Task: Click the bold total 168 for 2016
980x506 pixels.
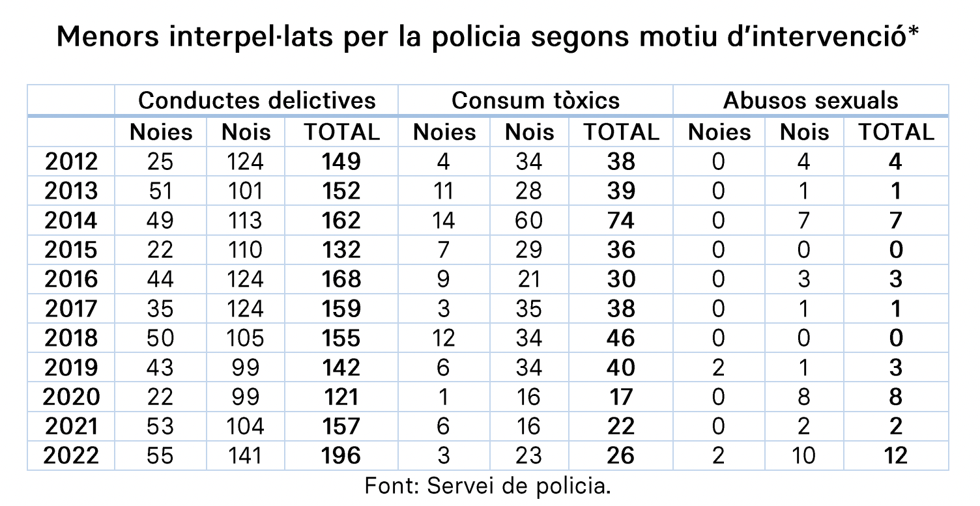Action: point(341,279)
